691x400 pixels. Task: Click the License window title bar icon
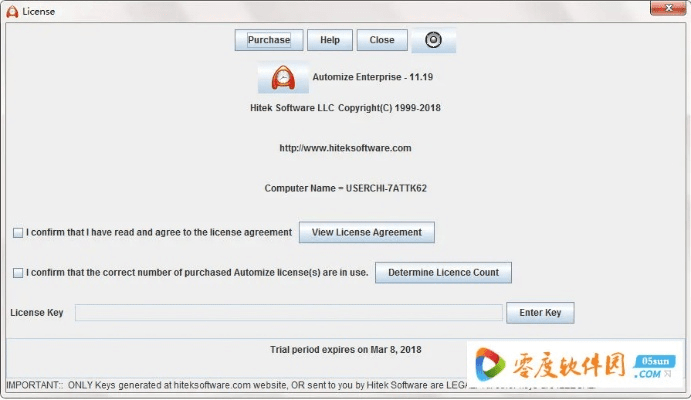tap(12, 11)
